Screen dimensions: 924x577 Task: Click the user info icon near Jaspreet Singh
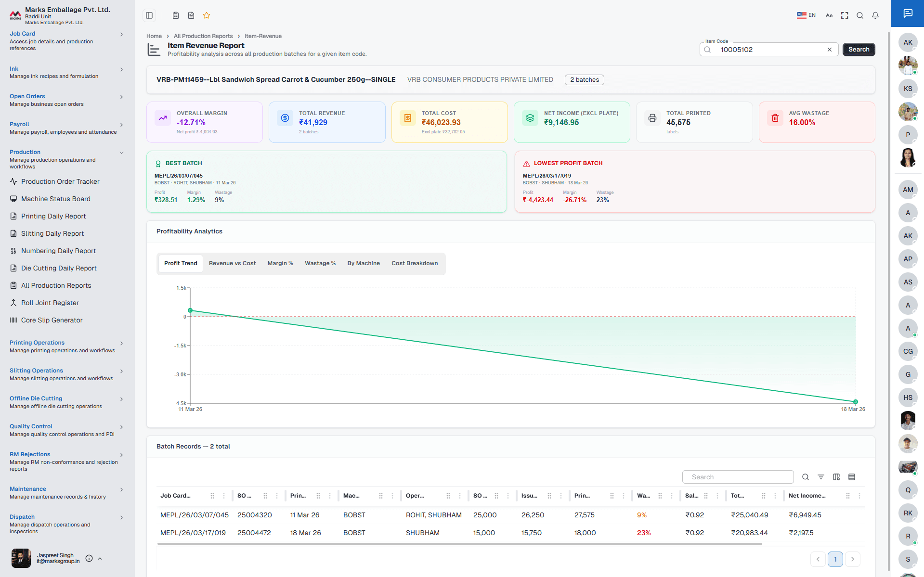tap(89, 558)
